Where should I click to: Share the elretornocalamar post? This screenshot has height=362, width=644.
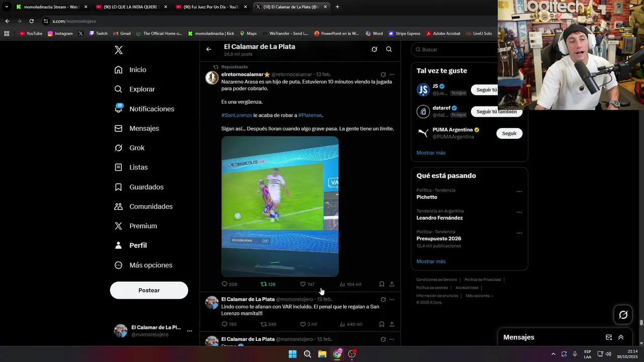[x=392, y=284]
